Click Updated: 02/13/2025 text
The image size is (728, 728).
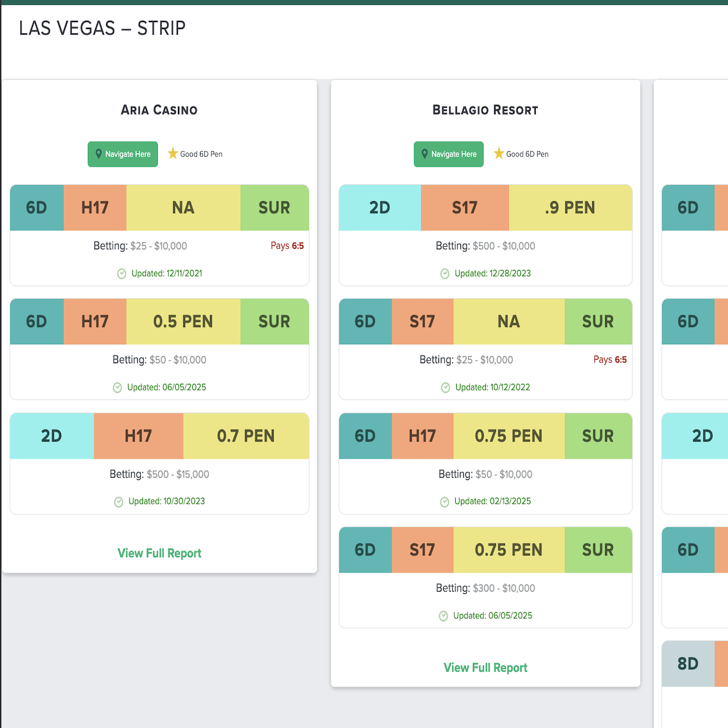point(492,501)
